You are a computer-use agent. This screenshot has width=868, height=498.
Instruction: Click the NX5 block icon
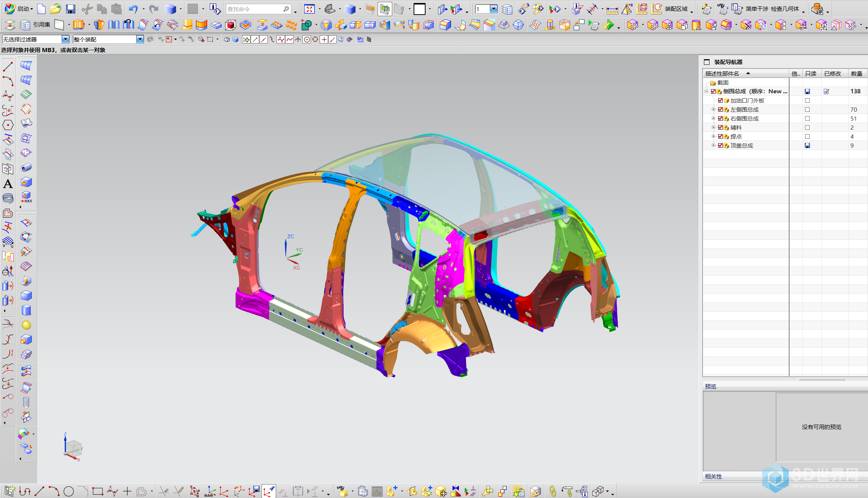pos(26,197)
